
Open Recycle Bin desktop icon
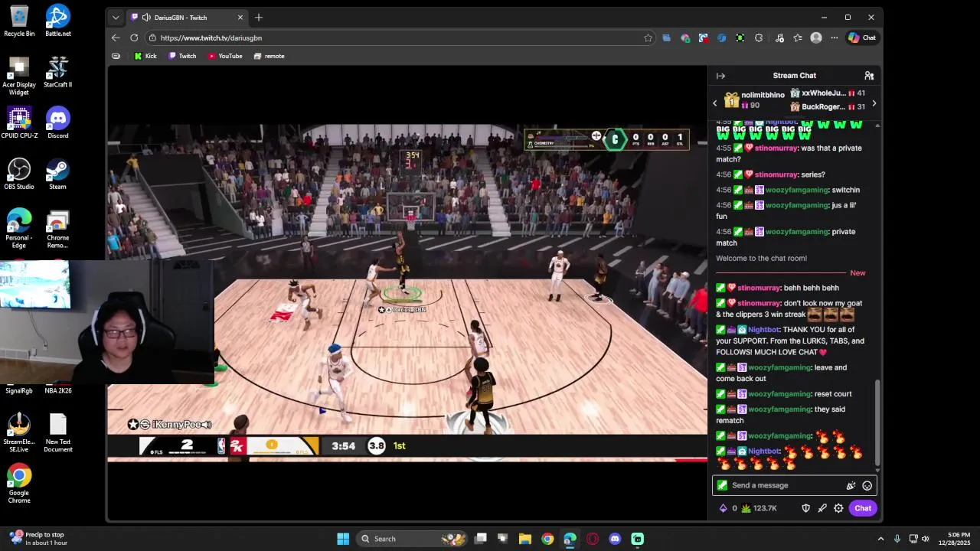[19, 21]
